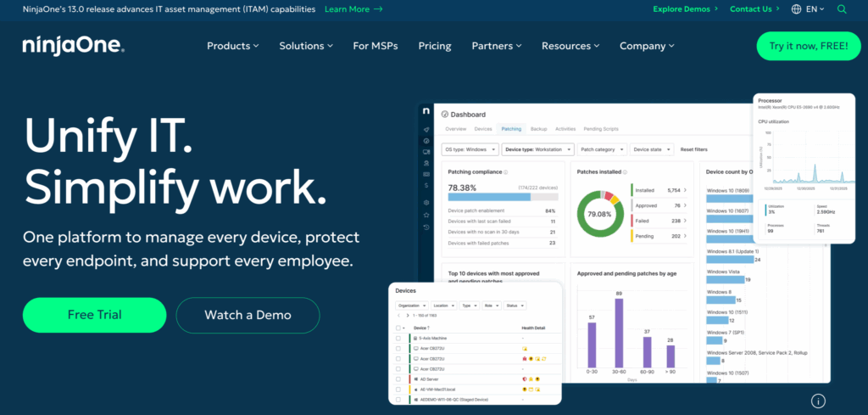Open the Device state dropdown
This screenshot has width=868, height=415.
[x=652, y=149]
